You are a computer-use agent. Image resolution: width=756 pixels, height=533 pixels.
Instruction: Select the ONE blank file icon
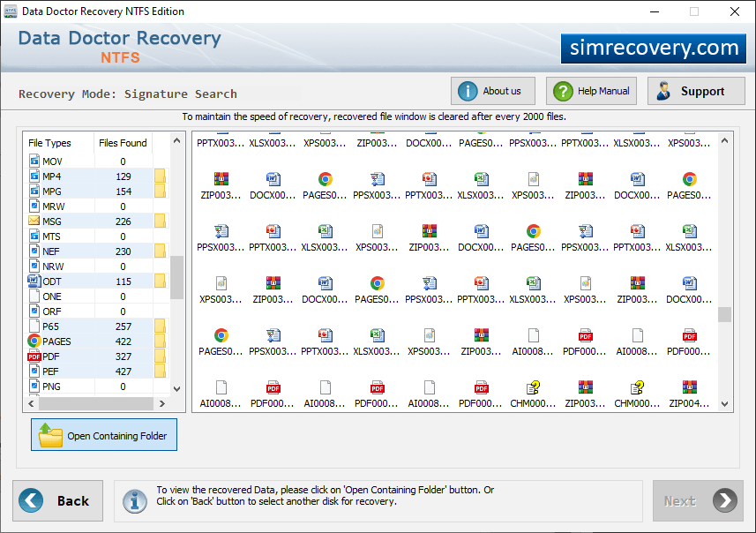pyautogui.click(x=34, y=296)
